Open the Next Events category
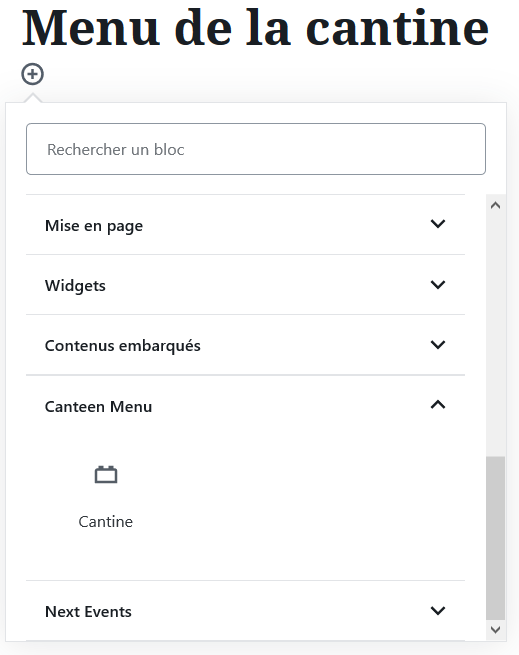This screenshot has height=655, width=519. point(245,611)
